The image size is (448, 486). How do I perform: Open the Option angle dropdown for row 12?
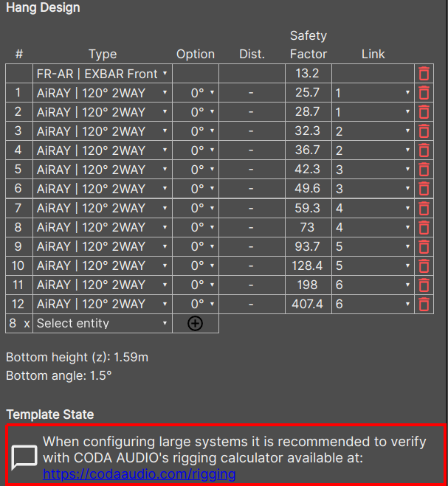pyautogui.click(x=196, y=304)
